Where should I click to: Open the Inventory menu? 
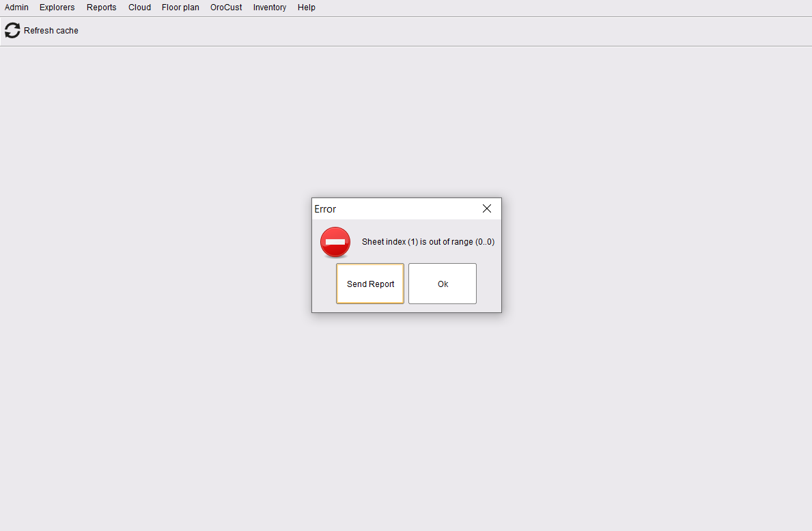coord(270,8)
